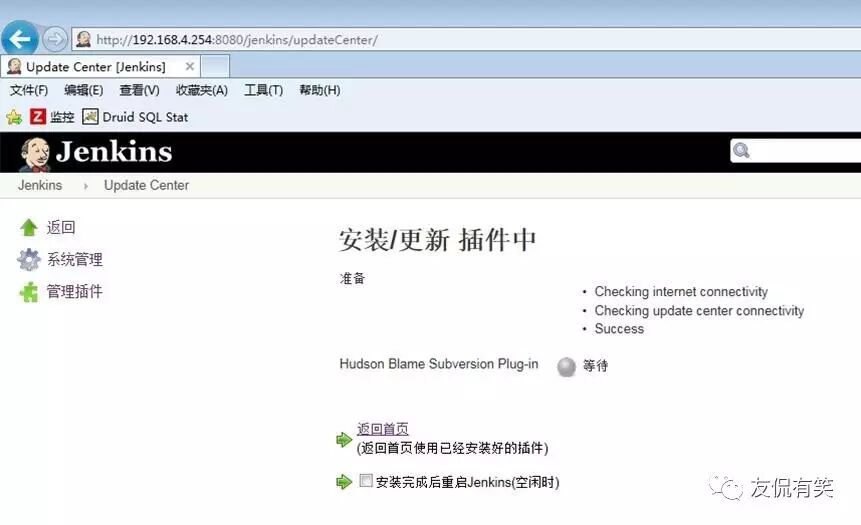Click the Checking update center connectivity text
This screenshot has width=861, height=525.
[x=699, y=311]
